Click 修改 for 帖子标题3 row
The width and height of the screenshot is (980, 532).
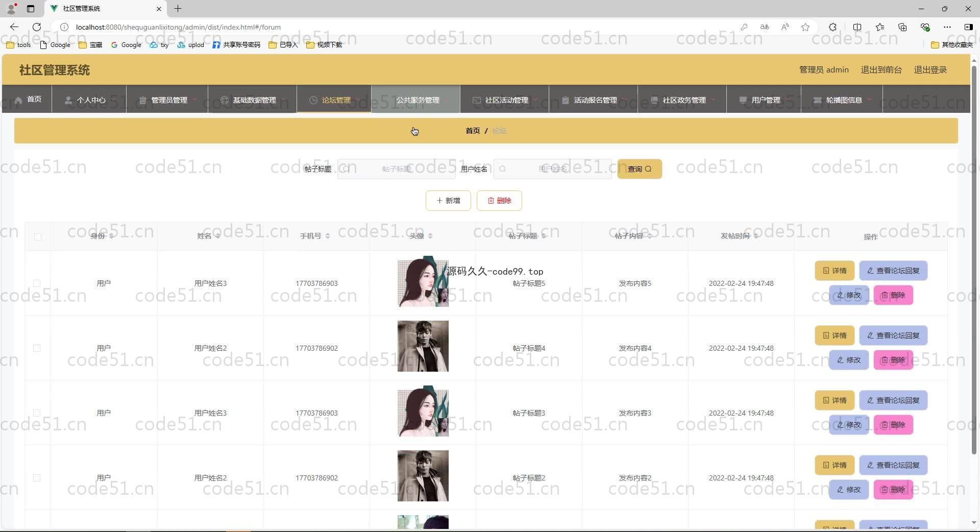pyautogui.click(x=849, y=425)
